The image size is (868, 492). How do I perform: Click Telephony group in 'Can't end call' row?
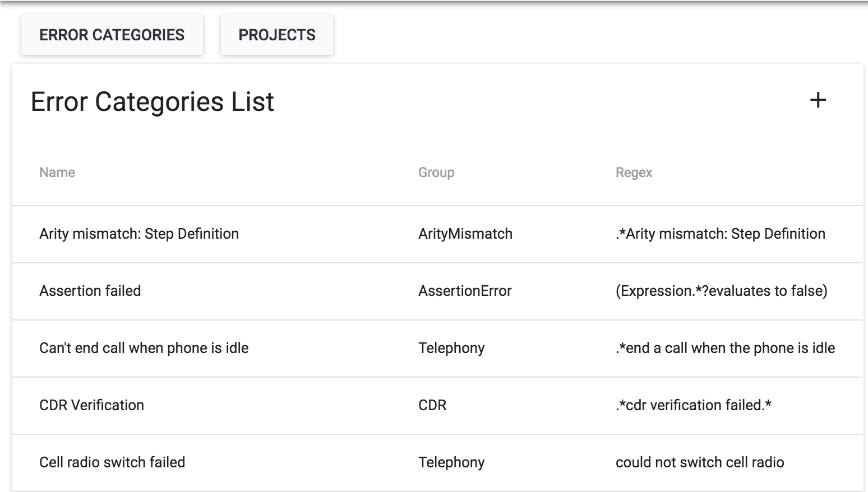point(451,348)
